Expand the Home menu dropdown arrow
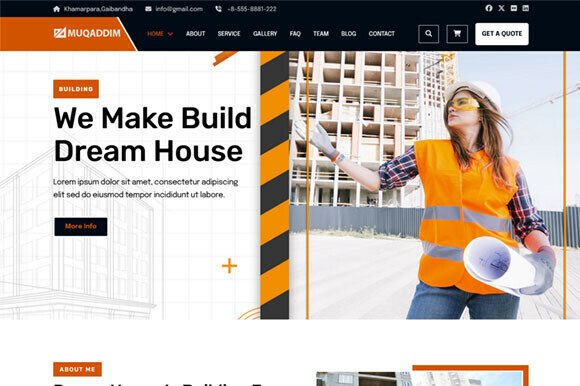Screen dimensions: 580x386 coord(170,34)
